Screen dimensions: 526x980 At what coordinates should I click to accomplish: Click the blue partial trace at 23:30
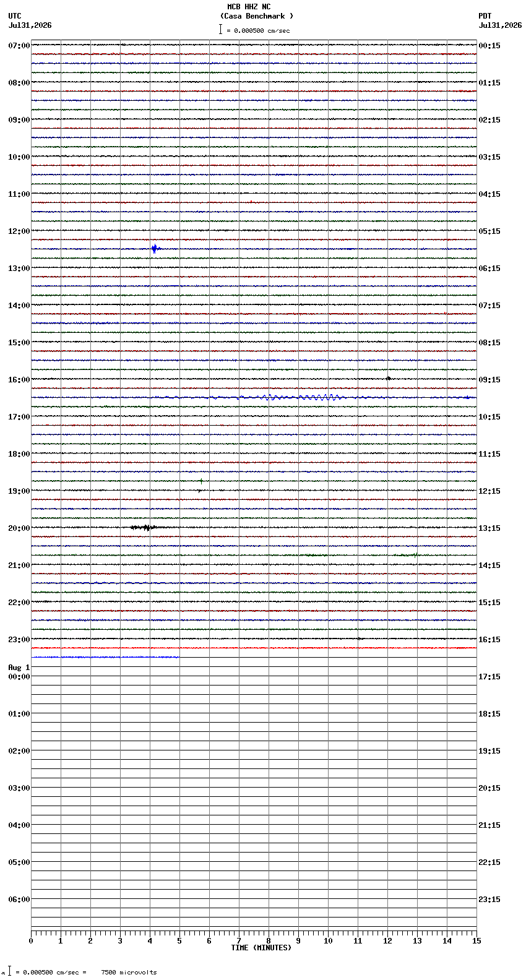point(105,657)
